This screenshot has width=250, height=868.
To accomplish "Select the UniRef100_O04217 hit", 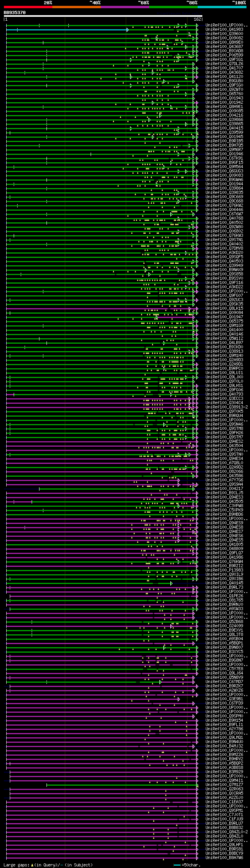I will tap(224, 489).
